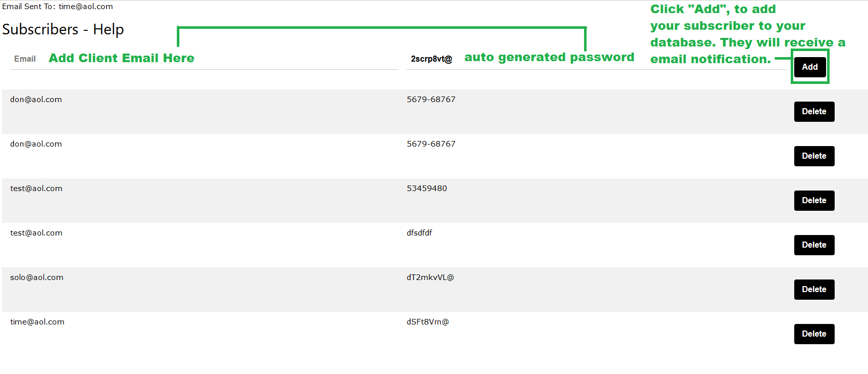Click first row's 5679-68767 password
The image size is (868, 374).
(431, 100)
